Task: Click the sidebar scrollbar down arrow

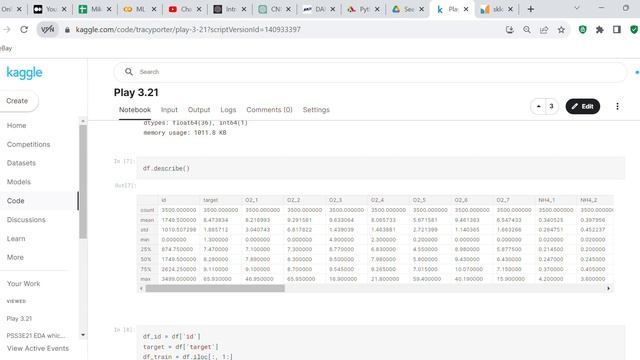Action: pos(83,335)
